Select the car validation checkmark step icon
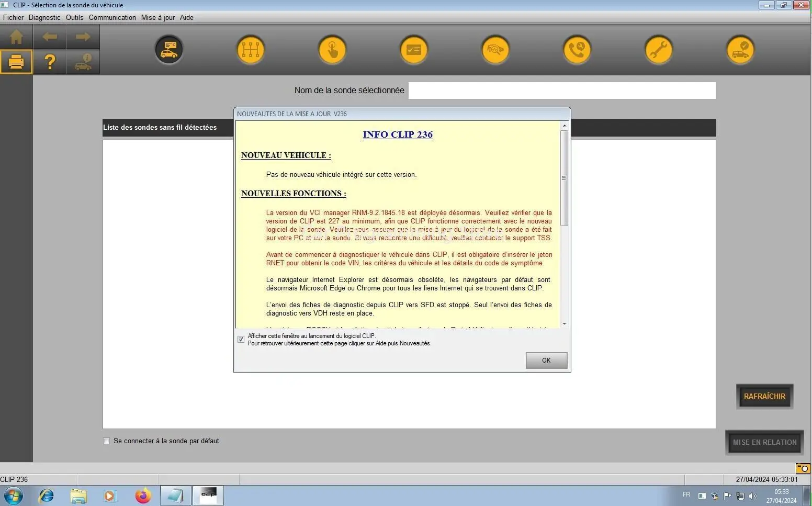 pyautogui.click(x=740, y=50)
